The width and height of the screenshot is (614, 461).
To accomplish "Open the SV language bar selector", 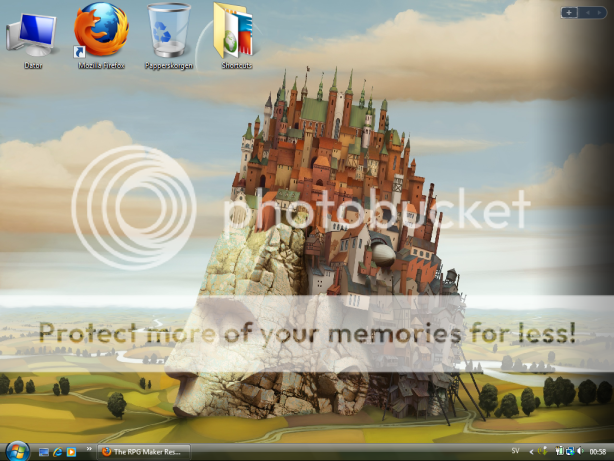I will tap(516, 452).
